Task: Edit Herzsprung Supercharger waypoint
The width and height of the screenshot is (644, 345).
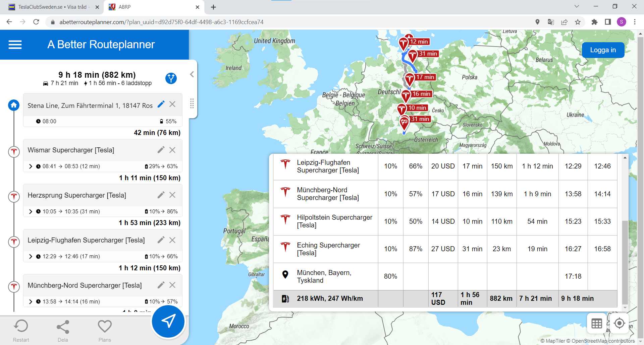Action: (x=161, y=195)
